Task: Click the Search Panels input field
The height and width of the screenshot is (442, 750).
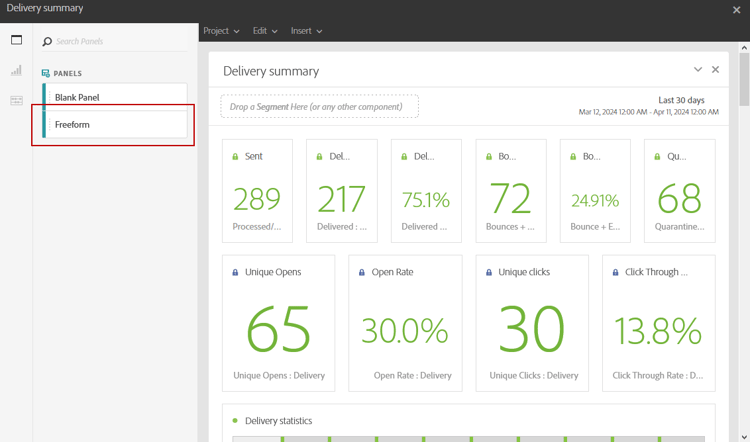Action: point(115,42)
